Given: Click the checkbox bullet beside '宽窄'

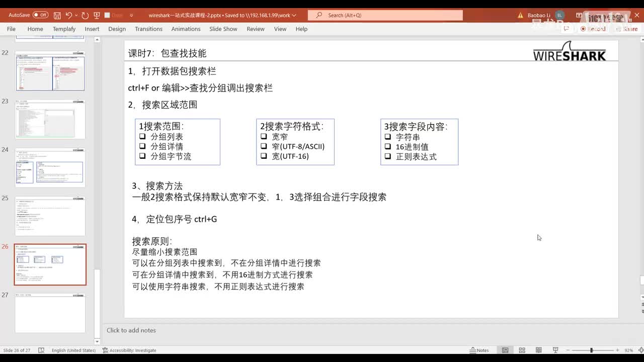Looking at the screenshot, I should pos(264,137).
